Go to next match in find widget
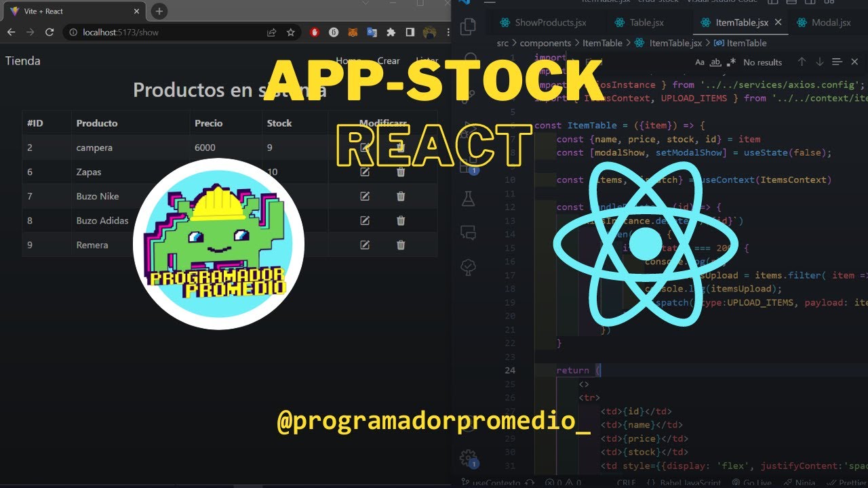 click(819, 62)
